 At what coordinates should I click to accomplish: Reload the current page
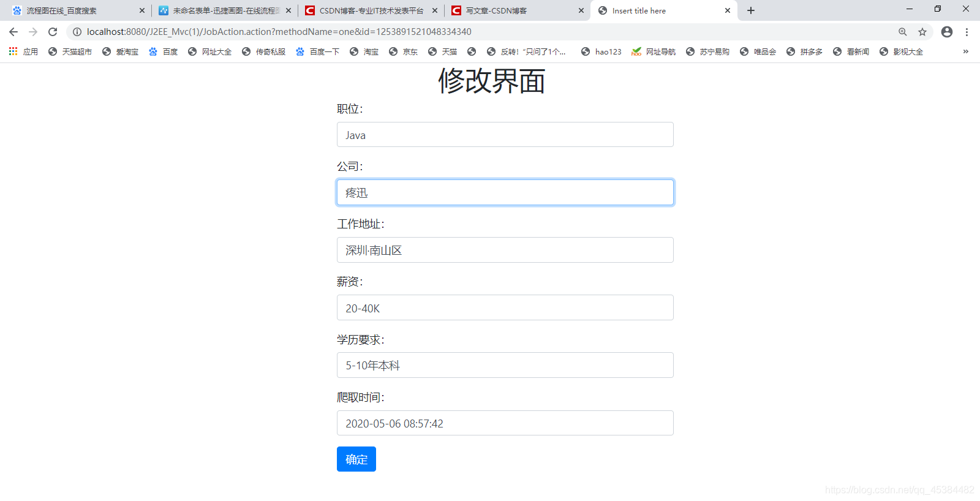pos(53,32)
